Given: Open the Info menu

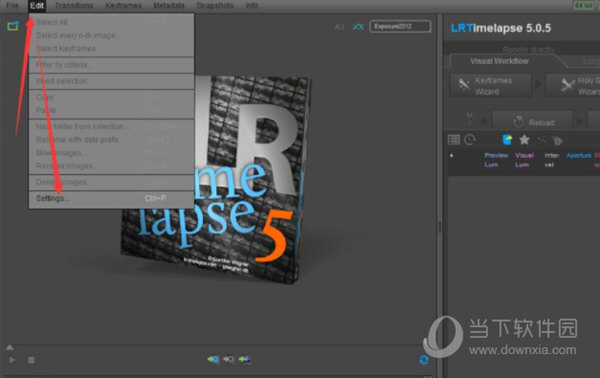Looking at the screenshot, I should pyautogui.click(x=252, y=5).
